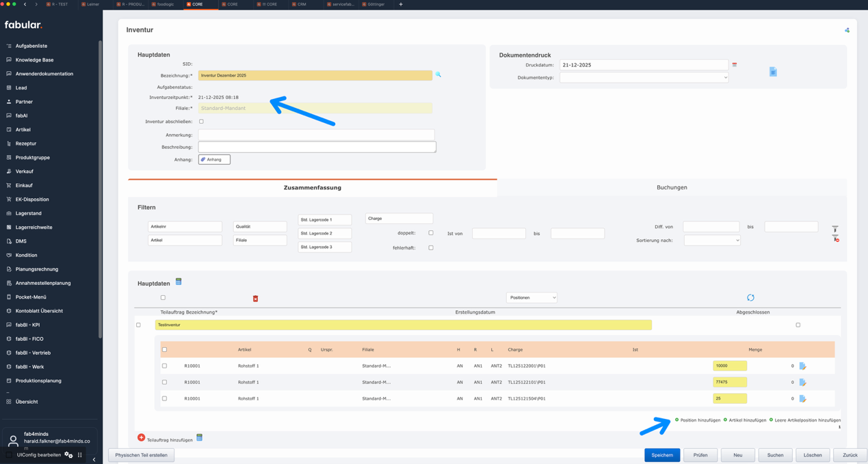Expand the Sortierung nach dropdown
The width and height of the screenshot is (868, 464).
(712, 241)
